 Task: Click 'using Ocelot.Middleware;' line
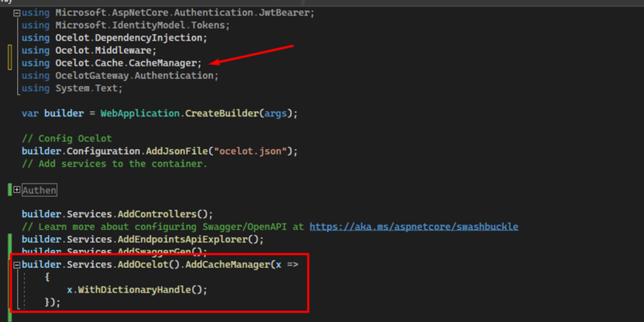point(89,51)
